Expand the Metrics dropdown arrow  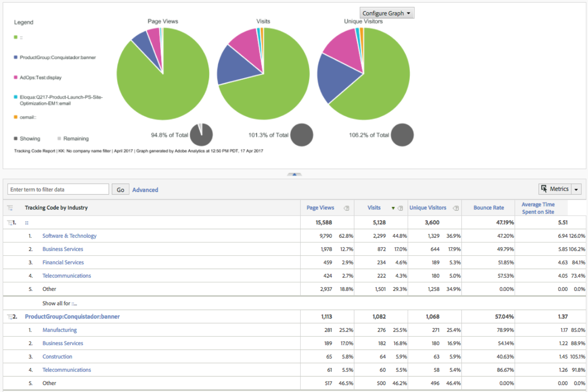pos(576,189)
